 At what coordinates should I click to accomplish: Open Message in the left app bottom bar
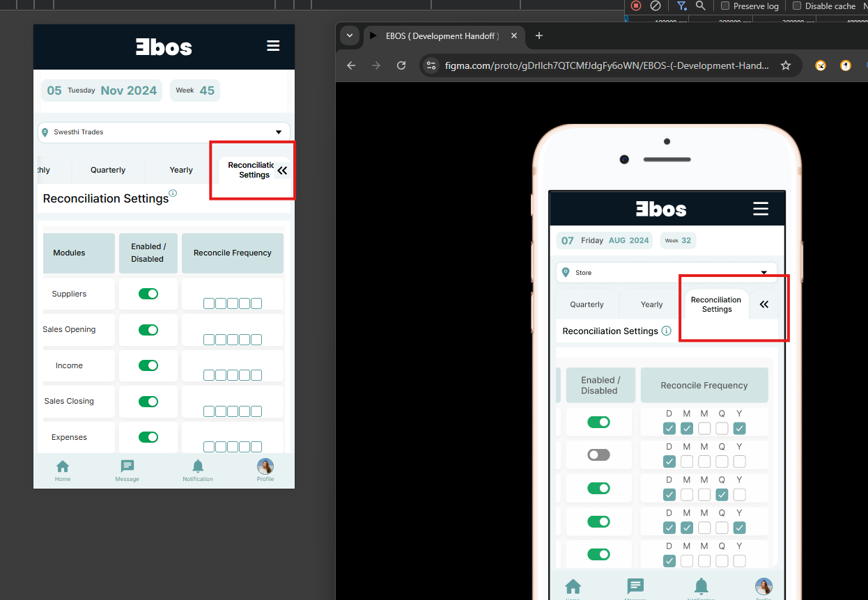[x=127, y=471]
